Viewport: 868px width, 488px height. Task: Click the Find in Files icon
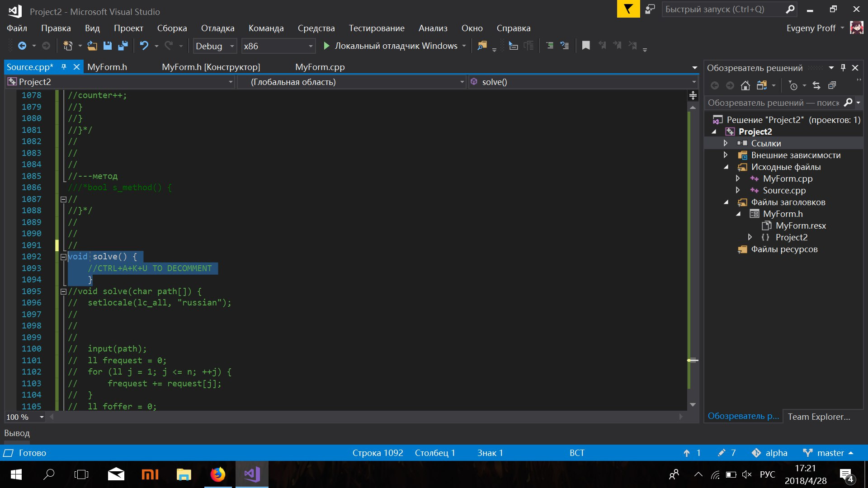click(482, 46)
